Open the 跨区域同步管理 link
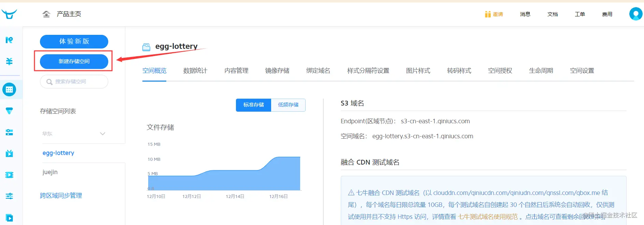Screen dimensions: 644x225 click(61, 196)
